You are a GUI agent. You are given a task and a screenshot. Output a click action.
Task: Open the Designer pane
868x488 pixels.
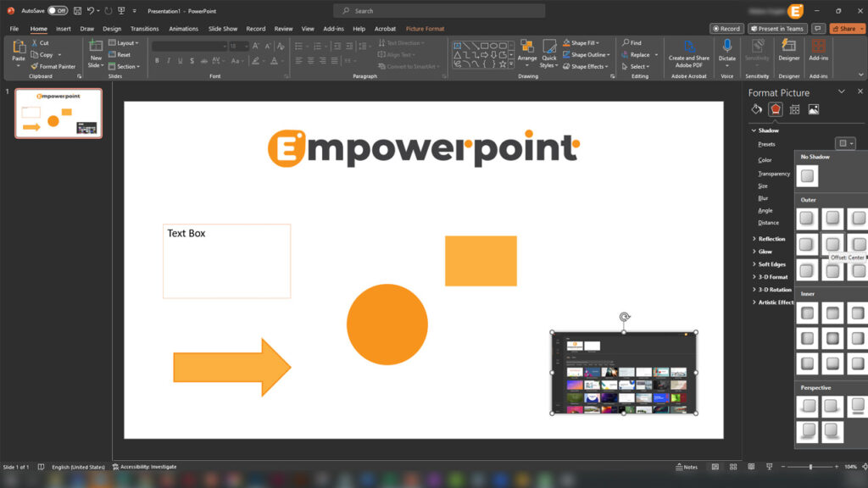click(x=789, y=50)
